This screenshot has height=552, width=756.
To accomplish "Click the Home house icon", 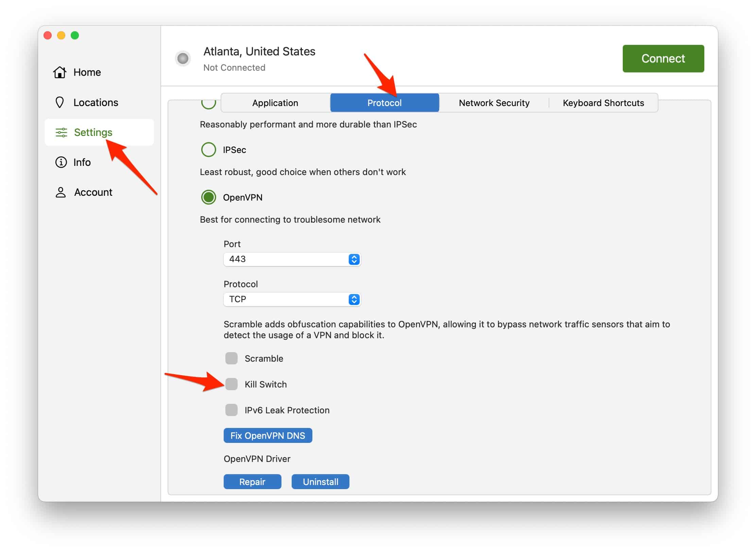I will (x=59, y=72).
